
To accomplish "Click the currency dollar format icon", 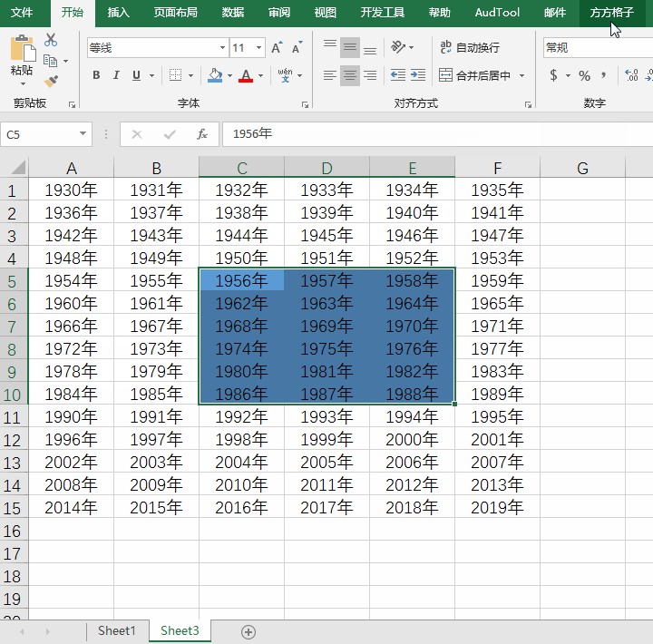I will click(553, 75).
